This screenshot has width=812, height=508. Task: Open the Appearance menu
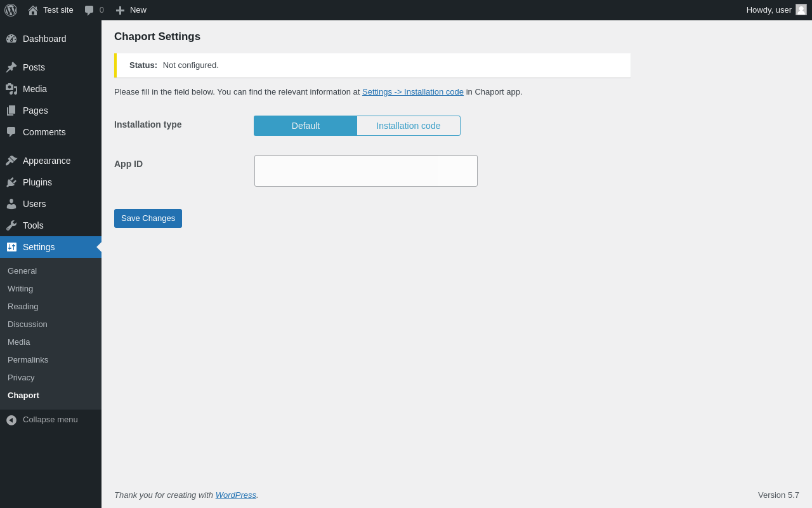[x=51, y=161]
